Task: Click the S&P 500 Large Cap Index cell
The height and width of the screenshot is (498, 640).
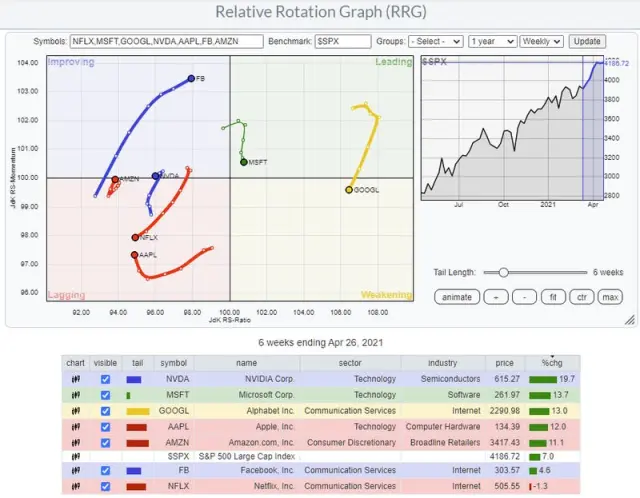Action: [247, 456]
